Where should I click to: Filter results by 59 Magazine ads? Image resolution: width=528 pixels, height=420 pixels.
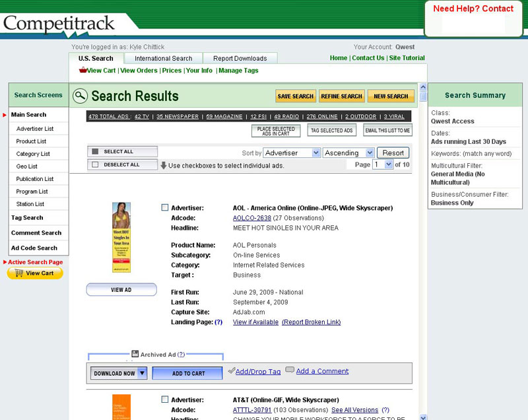coord(224,116)
